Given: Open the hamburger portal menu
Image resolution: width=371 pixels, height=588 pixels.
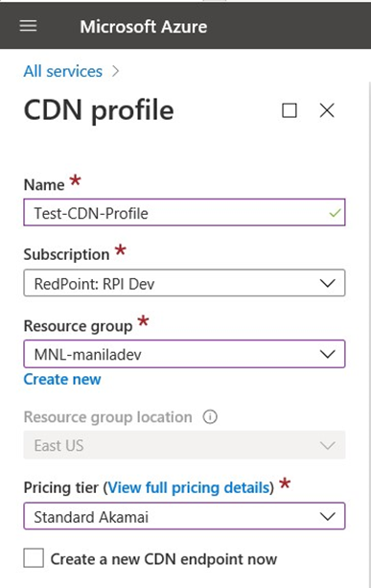Looking at the screenshot, I should click(x=28, y=26).
